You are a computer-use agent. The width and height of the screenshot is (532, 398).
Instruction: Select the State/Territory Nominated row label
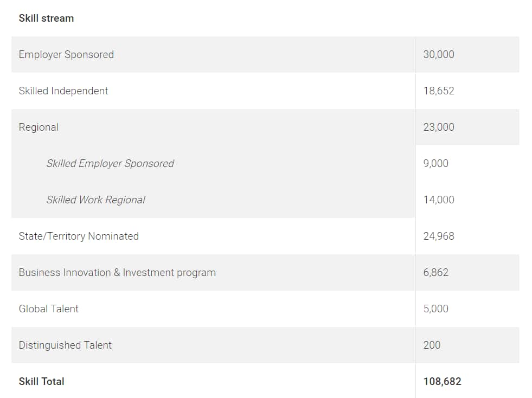tap(79, 236)
